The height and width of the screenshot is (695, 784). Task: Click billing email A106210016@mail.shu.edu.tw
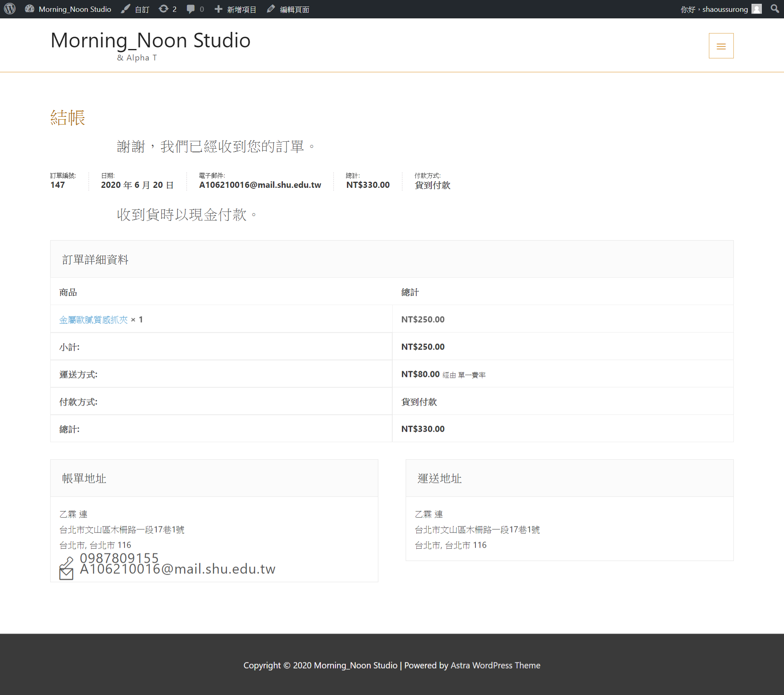pyautogui.click(x=178, y=569)
